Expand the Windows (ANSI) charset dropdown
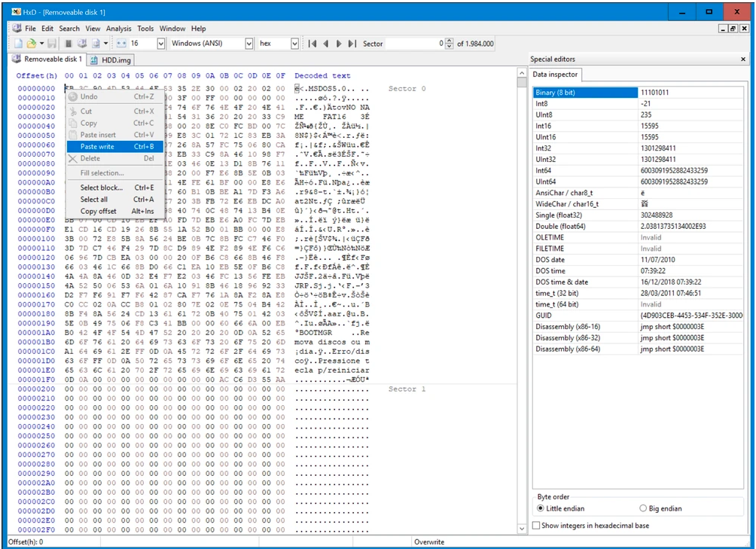Screen dimensions: 756x549 click(249, 44)
